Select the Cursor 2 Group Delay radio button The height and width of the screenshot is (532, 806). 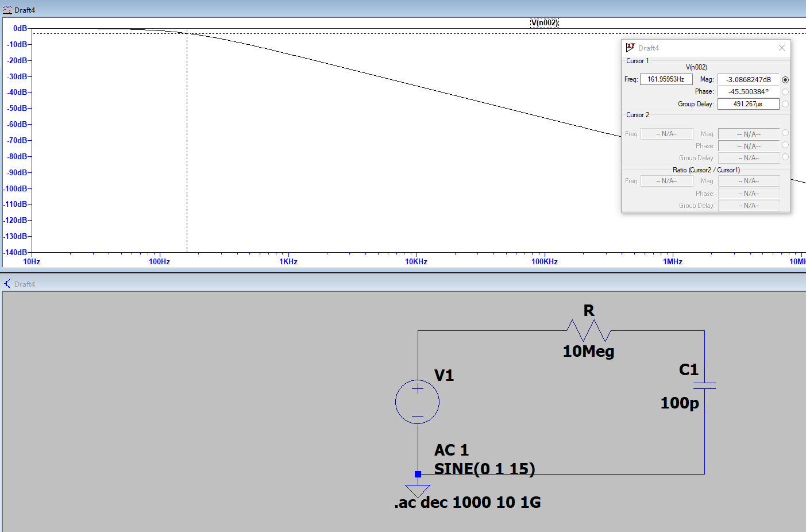click(785, 157)
